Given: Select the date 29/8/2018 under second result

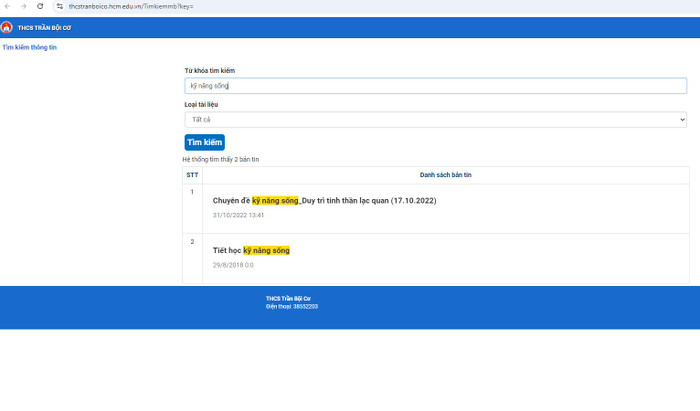Looking at the screenshot, I should [x=233, y=265].
